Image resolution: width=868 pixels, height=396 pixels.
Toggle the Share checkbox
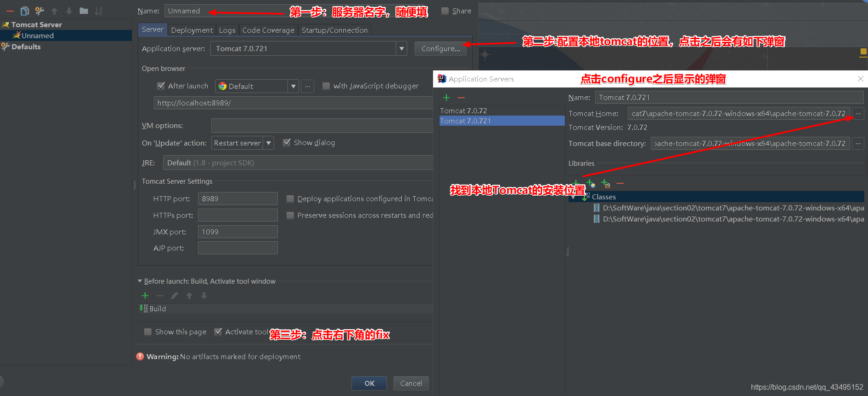pos(445,11)
